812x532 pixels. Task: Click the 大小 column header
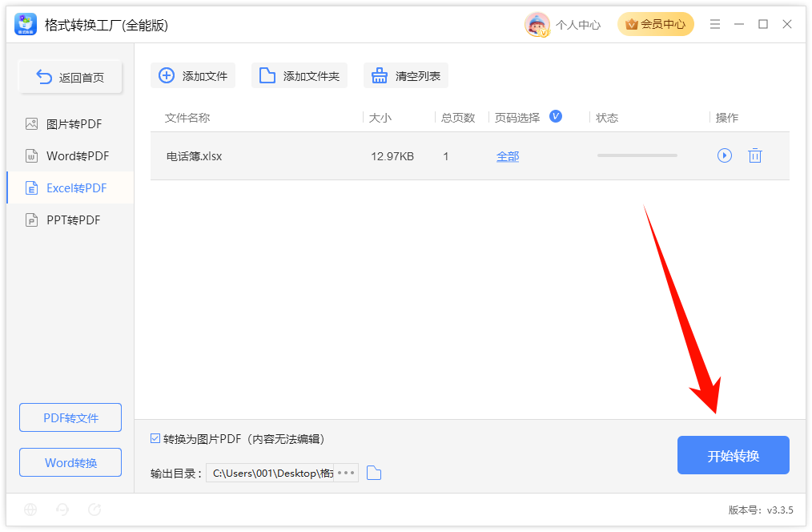tap(380, 118)
